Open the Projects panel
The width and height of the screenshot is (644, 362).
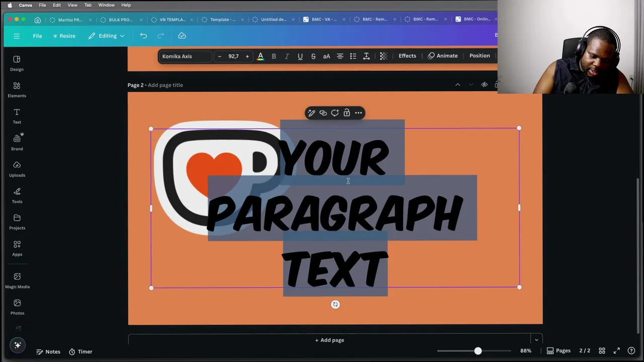click(17, 222)
